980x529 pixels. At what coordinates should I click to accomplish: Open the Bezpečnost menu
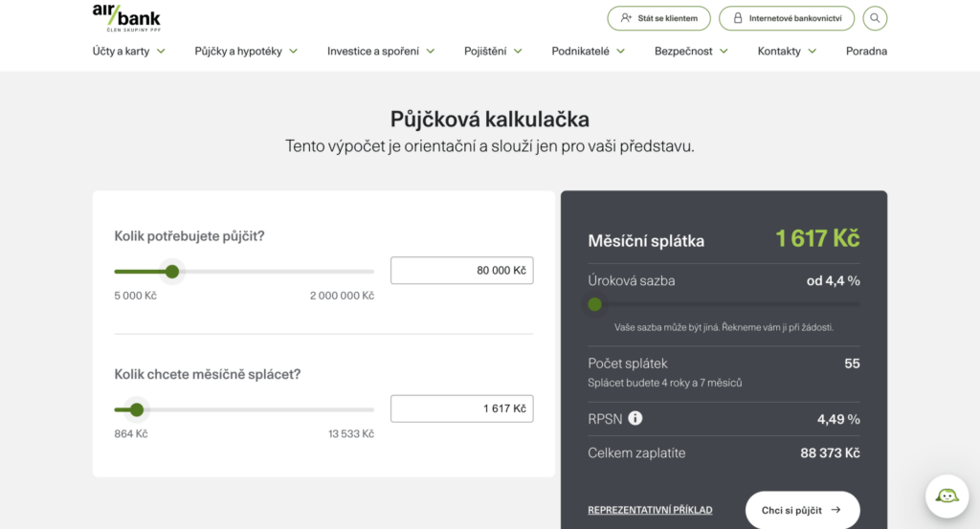[x=691, y=52]
